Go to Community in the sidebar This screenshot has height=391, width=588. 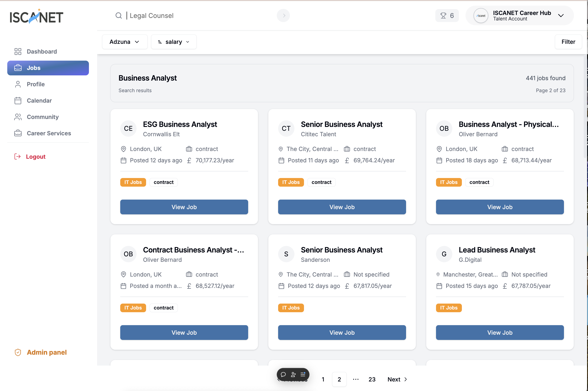tap(43, 117)
